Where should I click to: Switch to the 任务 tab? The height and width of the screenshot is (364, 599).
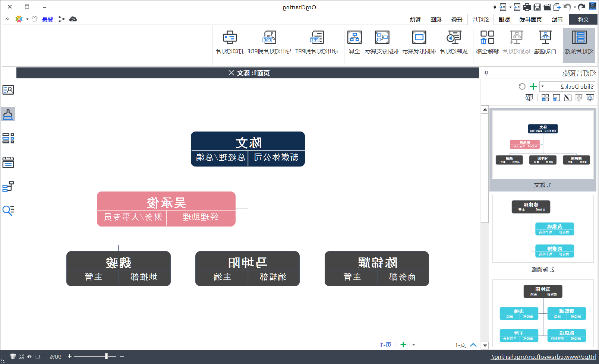coord(457,19)
